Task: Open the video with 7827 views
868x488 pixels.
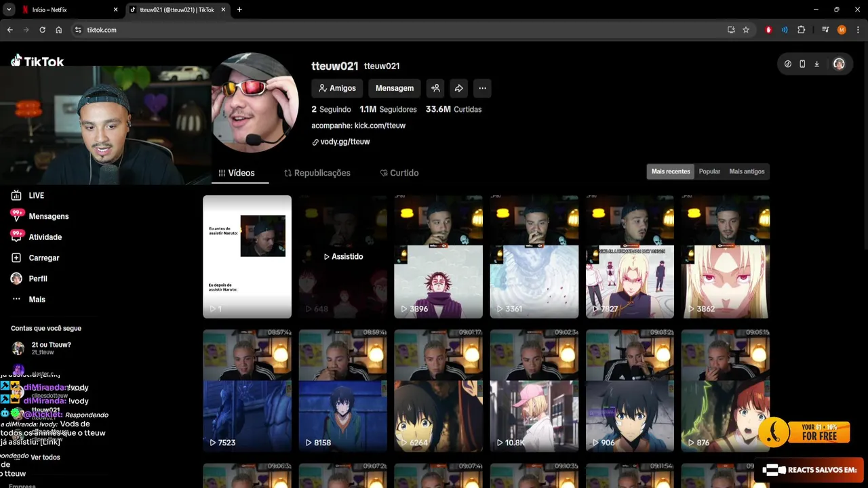Action: click(x=630, y=257)
